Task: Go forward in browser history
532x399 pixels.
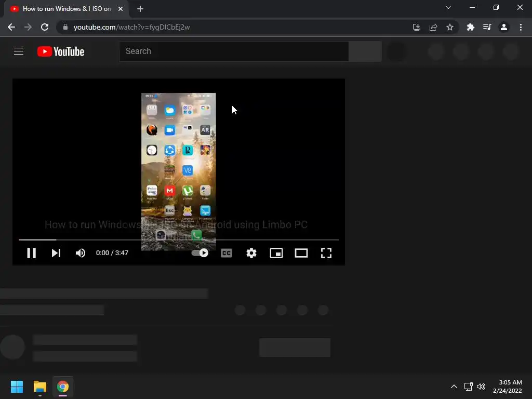Action: pyautogui.click(x=28, y=27)
